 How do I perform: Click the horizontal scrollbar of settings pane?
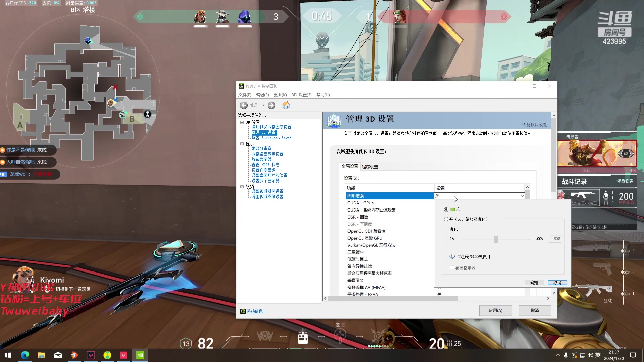[393, 298]
